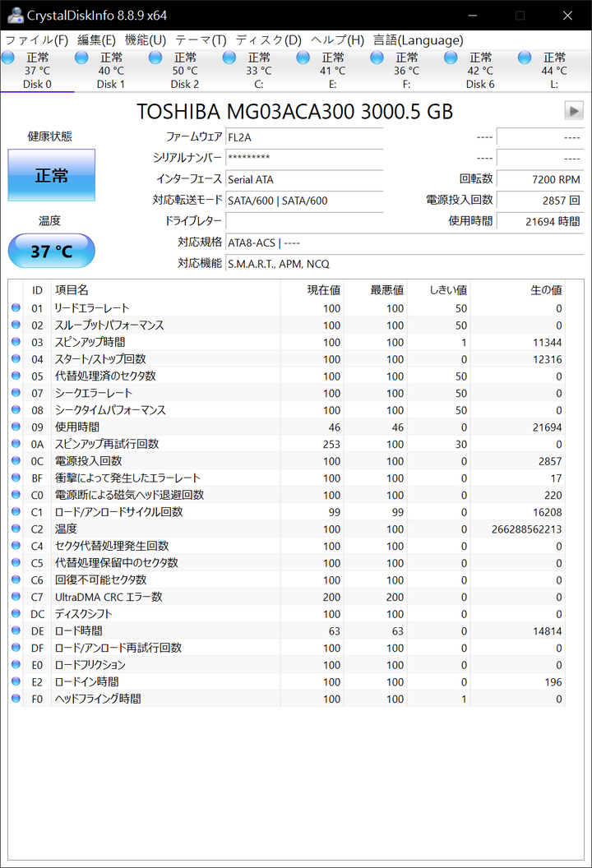Switch to Disk 6 tab at 42 °C
The width and height of the screenshot is (592, 868).
480,71
